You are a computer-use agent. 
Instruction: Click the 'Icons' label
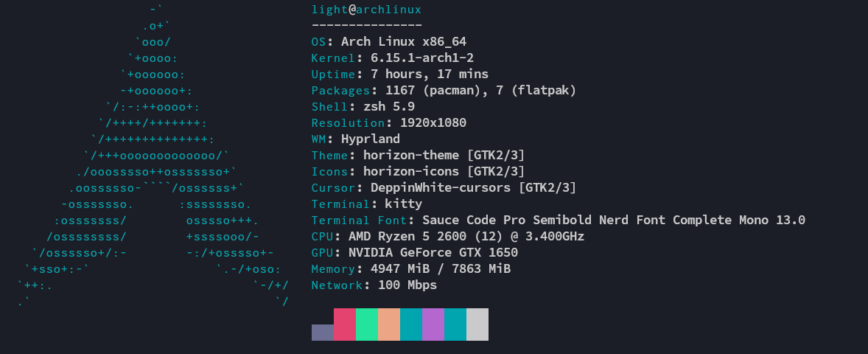click(x=330, y=172)
